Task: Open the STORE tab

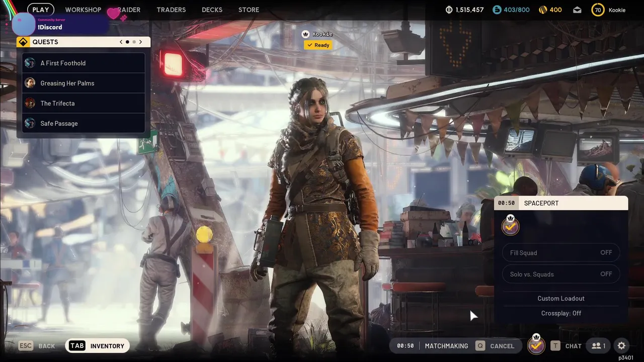Action: (249, 10)
